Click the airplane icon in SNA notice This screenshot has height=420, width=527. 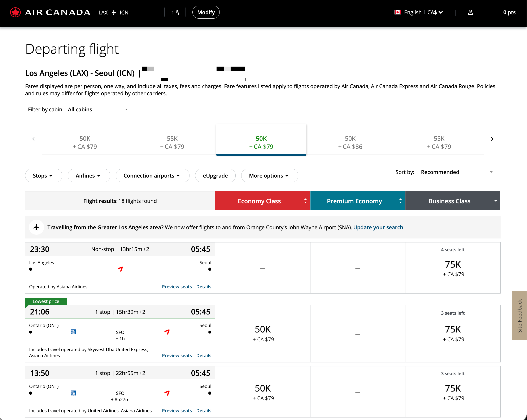(36, 227)
